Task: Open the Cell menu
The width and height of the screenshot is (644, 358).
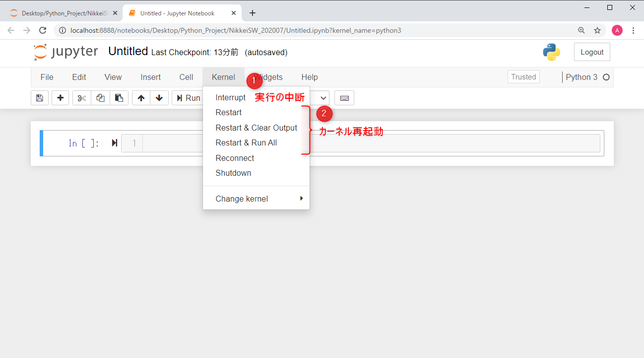Action: [186, 77]
